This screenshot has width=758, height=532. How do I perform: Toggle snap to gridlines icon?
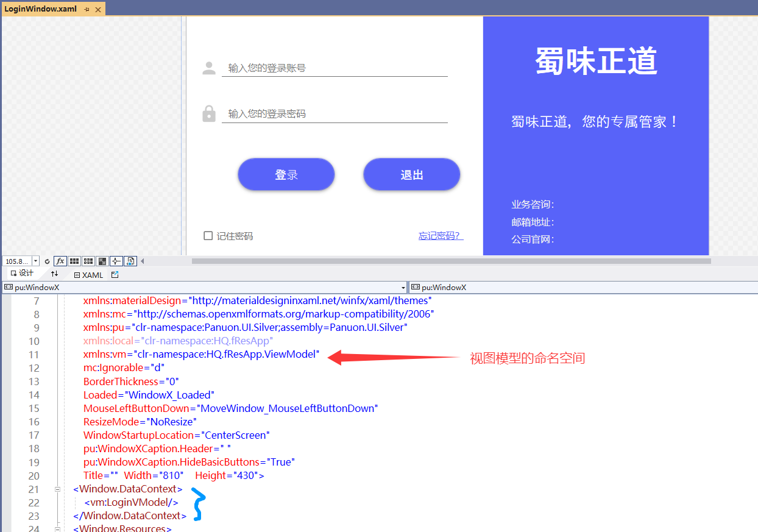coord(88,261)
